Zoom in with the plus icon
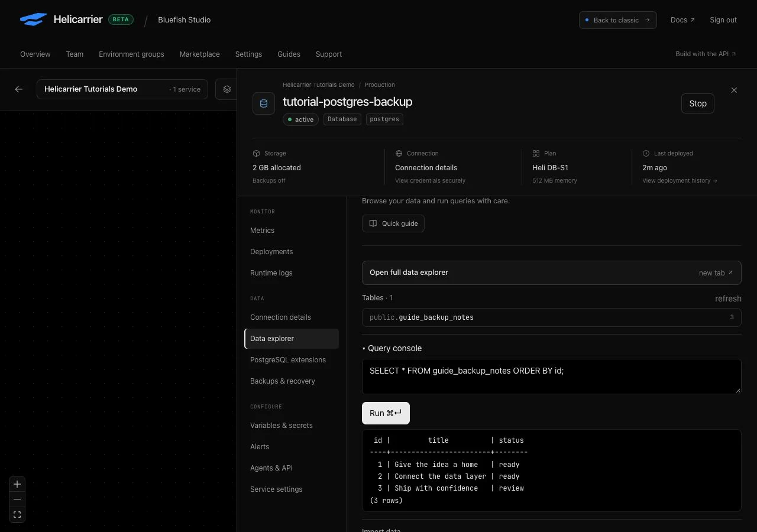Screen dimensions: 757x532 tap(17, 484)
